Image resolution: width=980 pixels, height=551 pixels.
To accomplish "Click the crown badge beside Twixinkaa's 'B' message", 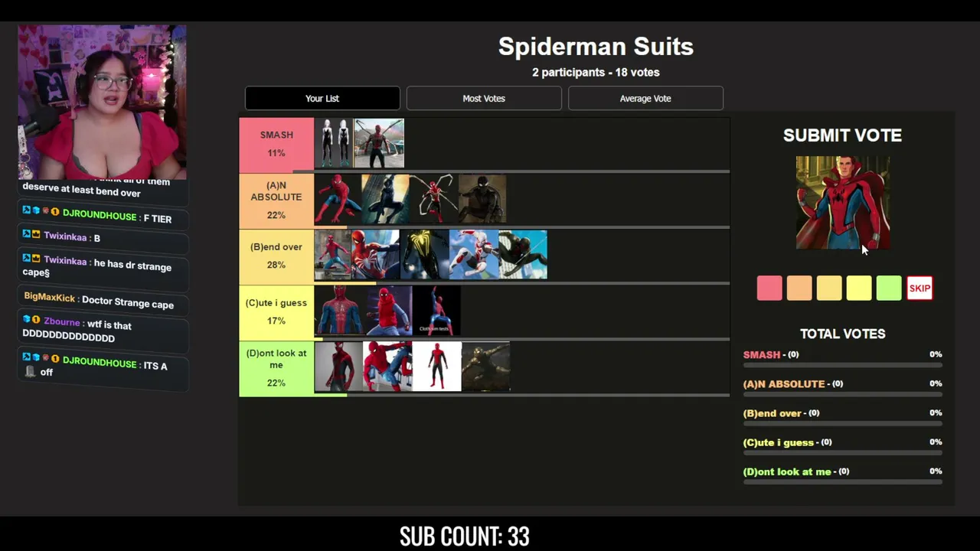I will (35, 234).
